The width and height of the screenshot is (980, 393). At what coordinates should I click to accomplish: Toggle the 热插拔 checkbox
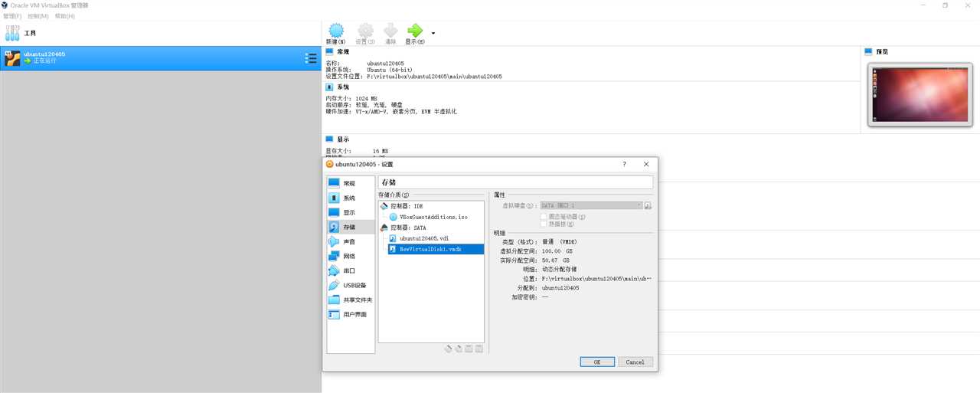coord(544,224)
